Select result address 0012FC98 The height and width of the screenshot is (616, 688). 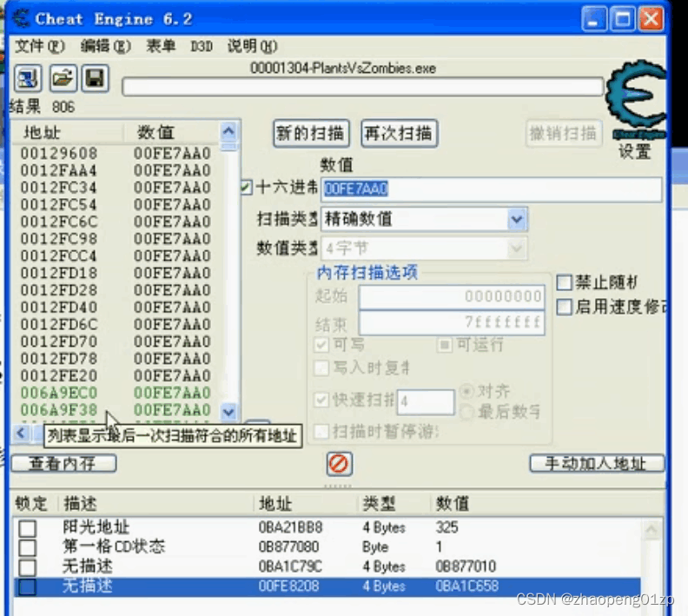(59, 239)
